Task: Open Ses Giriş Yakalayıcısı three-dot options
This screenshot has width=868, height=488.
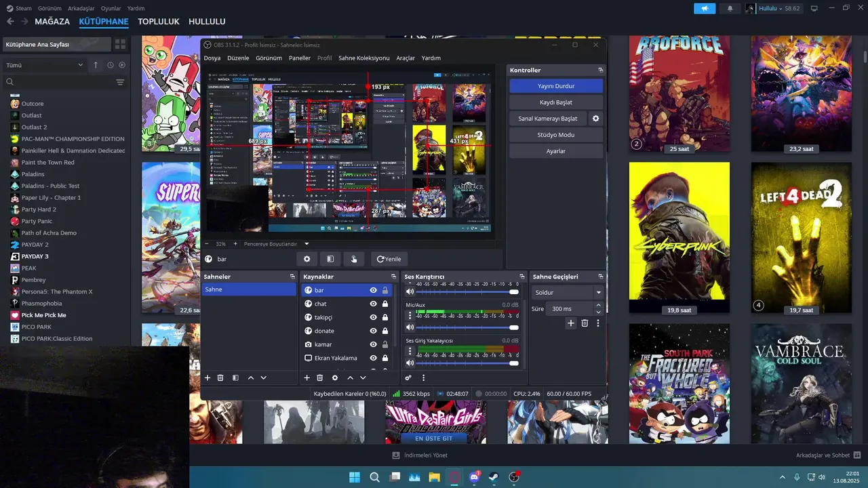Action: pos(410,351)
